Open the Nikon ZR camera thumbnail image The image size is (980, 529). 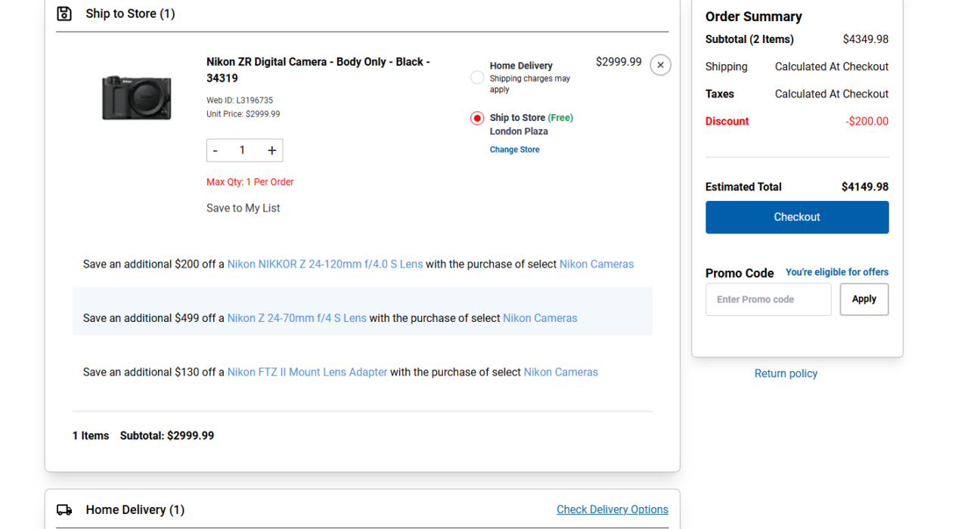[137, 97]
